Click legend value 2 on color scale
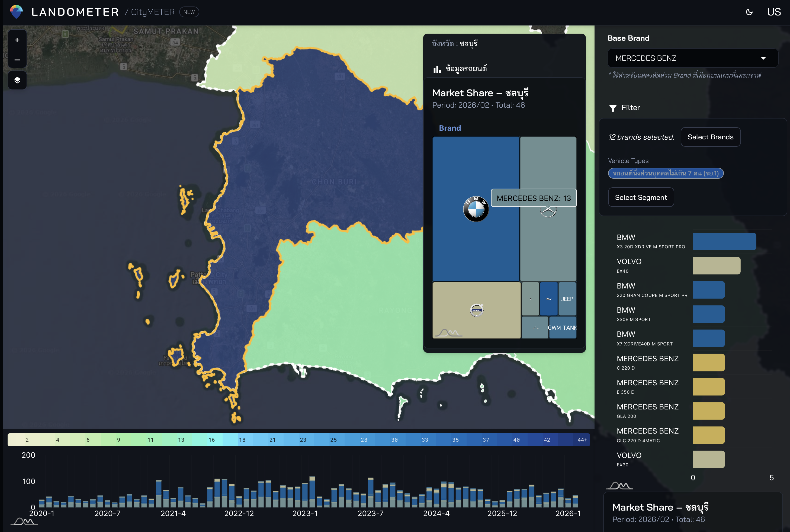 pyautogui.click(x=27, y=440)
